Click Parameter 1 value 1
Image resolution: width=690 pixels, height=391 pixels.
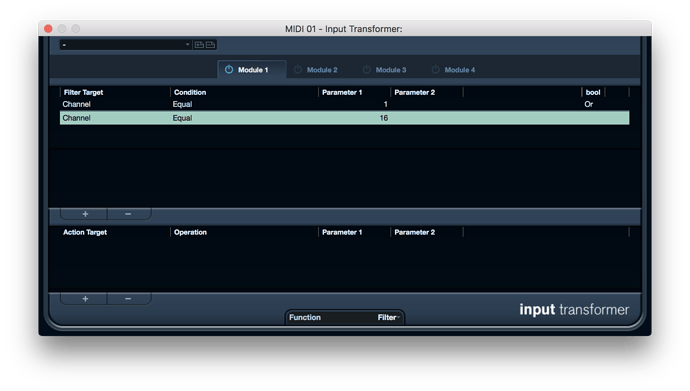pos(385,104)
